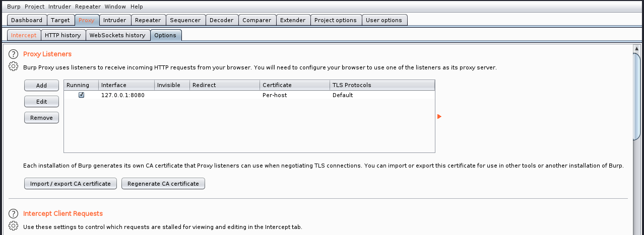Go to the Decoder tab
The height and width of the screenshot is (235, 644).
coord(222,20)
